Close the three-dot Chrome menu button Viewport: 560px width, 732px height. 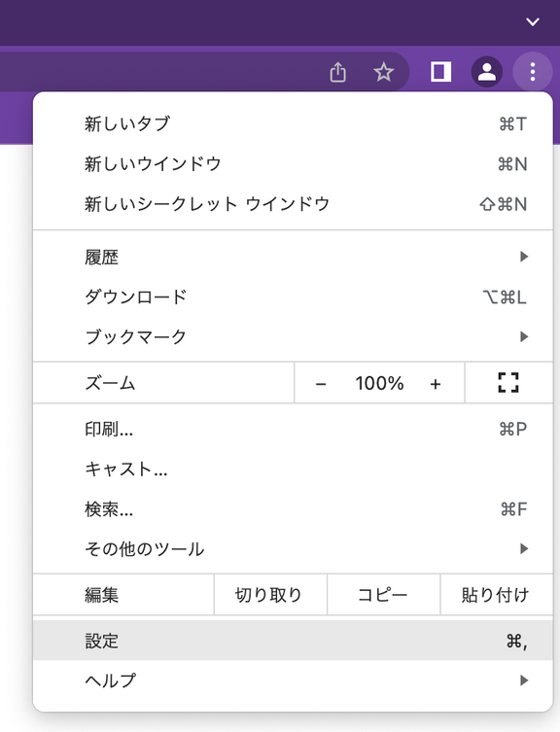(x=533, y=72)
